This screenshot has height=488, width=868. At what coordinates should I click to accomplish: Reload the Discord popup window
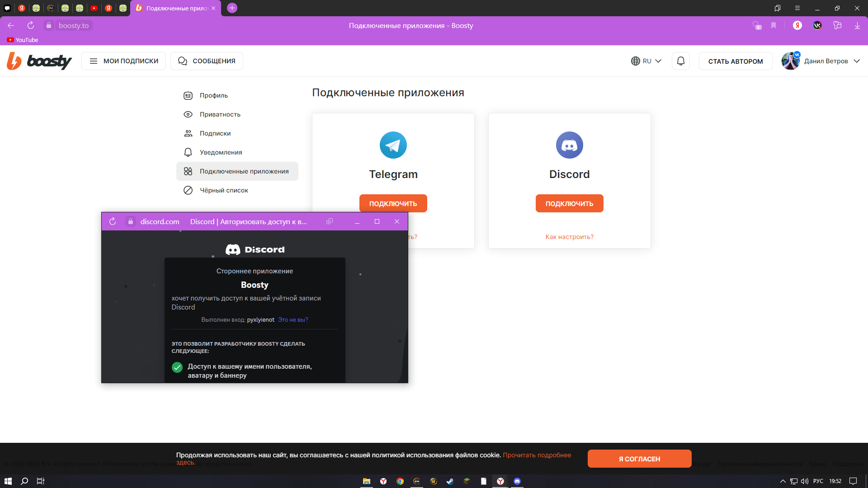(x=113, y=221)
